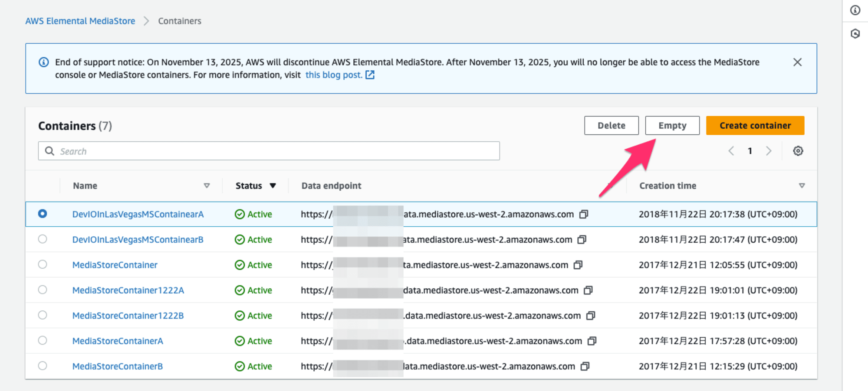Viewport: 868px width, 391px height.
Task: Open the MediaStoreContainerB container link
Action: pyautogui.click(x=117, y=366)
